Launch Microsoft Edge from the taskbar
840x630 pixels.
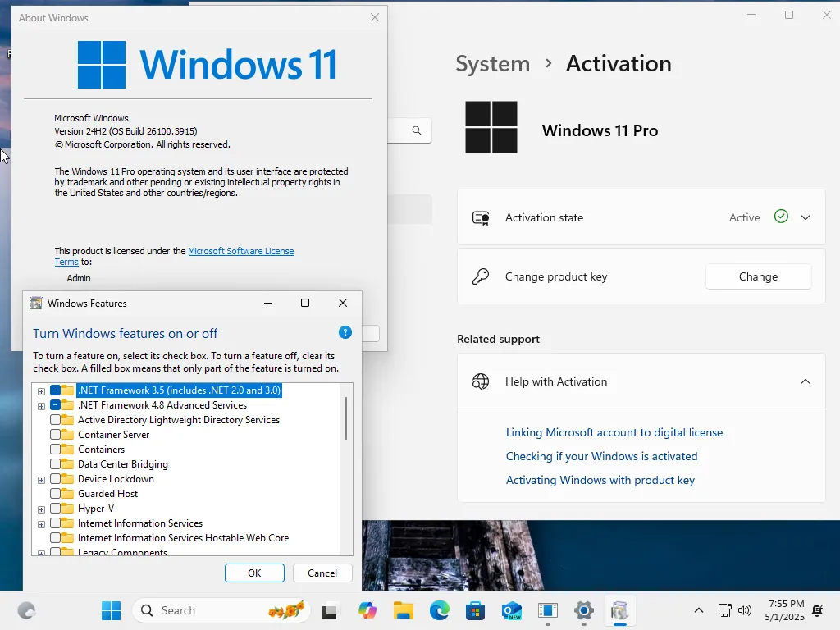pyautogui.click(x=440, y=610)
